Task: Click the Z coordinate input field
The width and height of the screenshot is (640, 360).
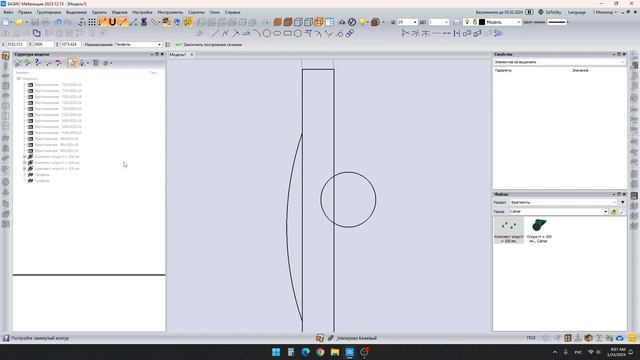Action: coord(71,44)
